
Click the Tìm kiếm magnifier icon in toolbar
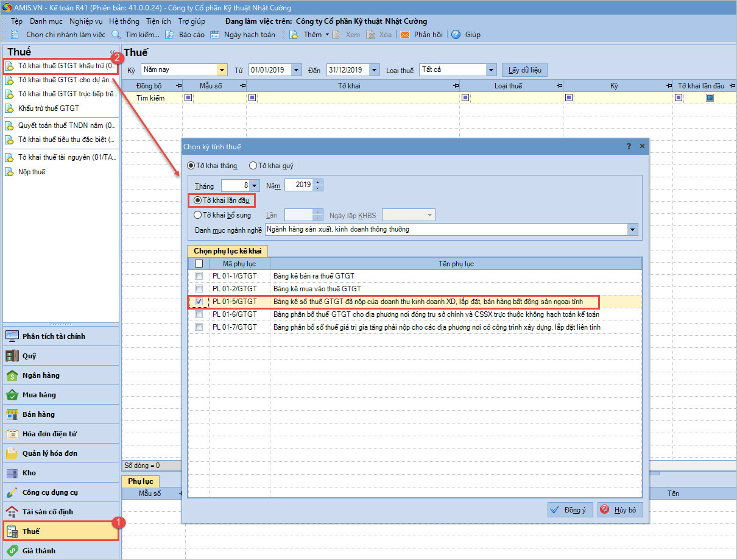click(116, 35)
